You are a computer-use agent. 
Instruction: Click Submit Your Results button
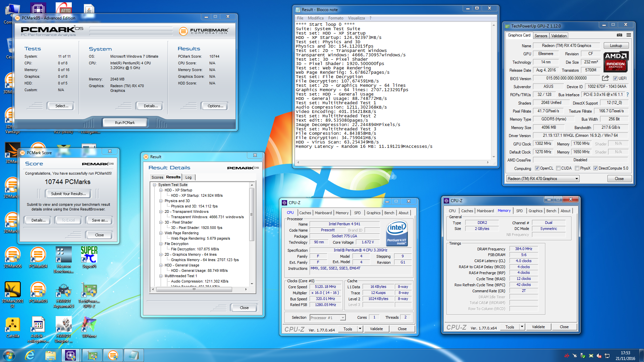tap(68, 194)
